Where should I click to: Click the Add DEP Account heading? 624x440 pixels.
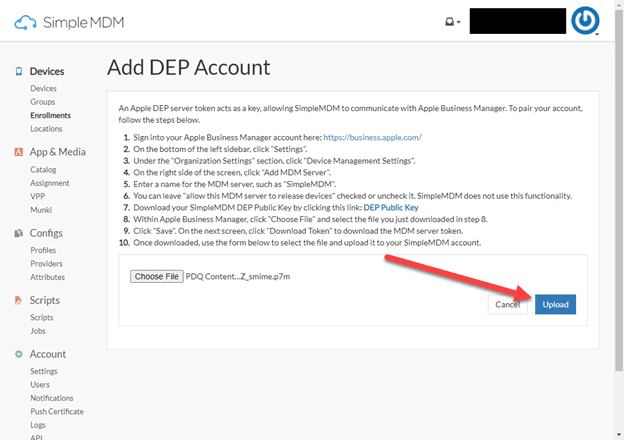point(189,67)
